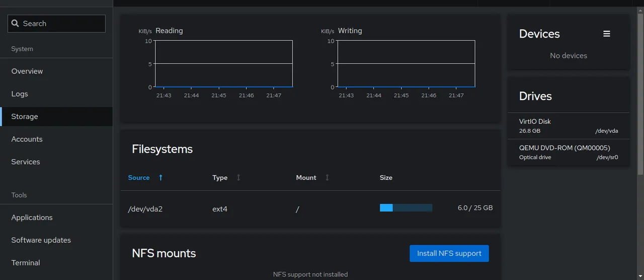Click Install NFS support button
This screenshot has height=280, width=644.
(449, 253)
